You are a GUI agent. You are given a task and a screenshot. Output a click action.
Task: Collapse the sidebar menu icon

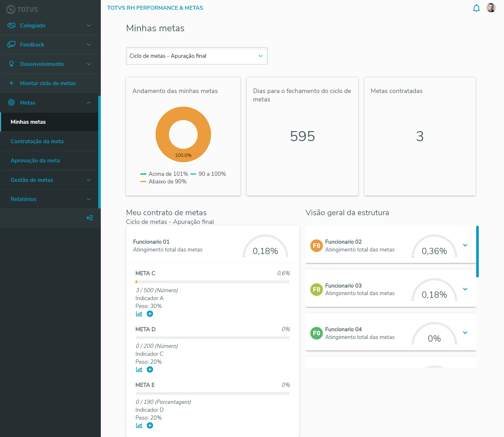pos(90,218)
